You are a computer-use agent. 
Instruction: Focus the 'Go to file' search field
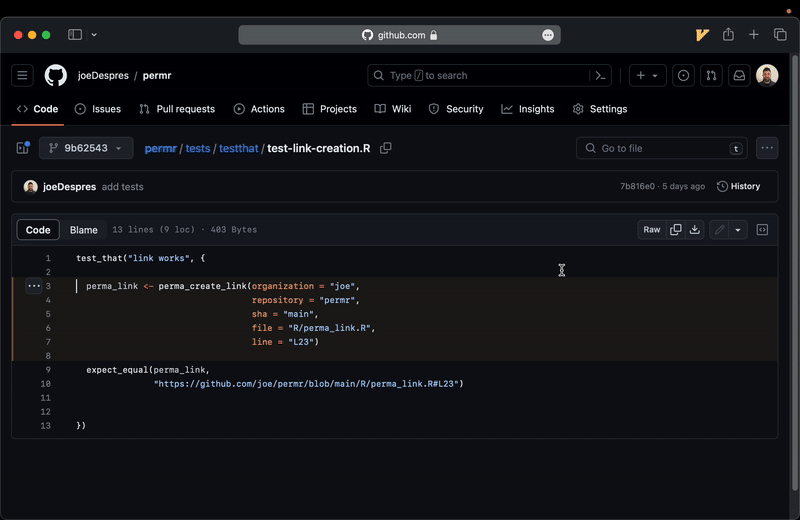tap(662, 148)
